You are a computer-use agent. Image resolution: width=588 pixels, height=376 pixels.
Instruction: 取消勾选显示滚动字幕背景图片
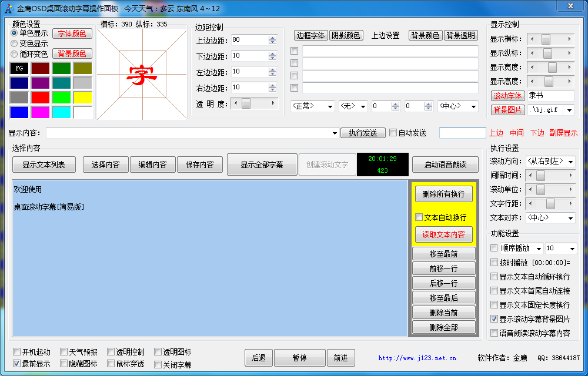pyautogui.click(x=495, y=320)
